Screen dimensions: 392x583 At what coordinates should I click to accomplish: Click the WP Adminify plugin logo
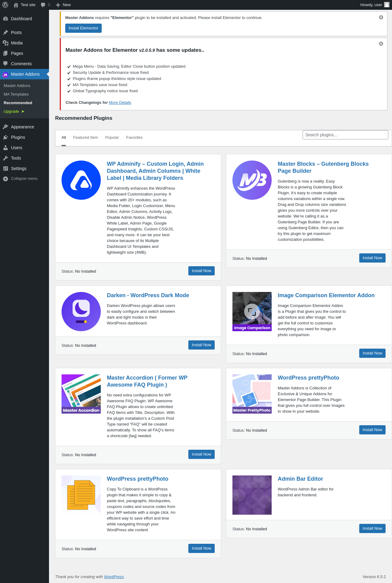tap(81, 180)
